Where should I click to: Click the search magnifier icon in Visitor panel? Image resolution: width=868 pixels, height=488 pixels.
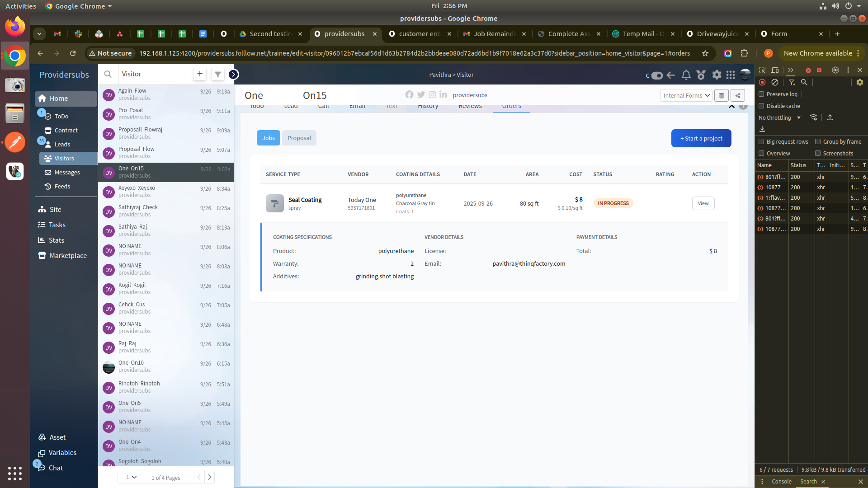108,74
